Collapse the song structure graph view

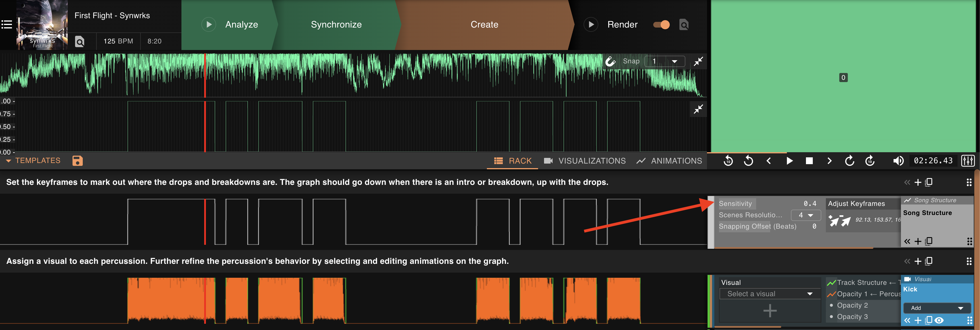(698, 110)
